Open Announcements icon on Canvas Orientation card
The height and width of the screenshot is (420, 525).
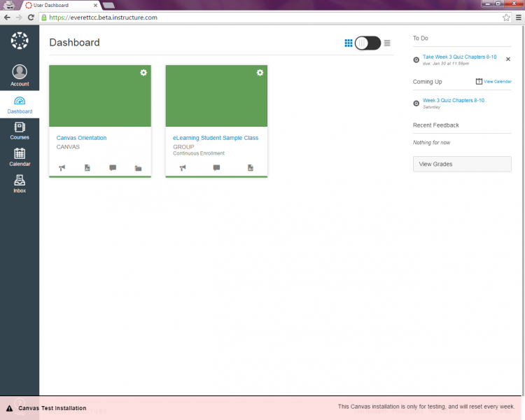click(62, 168)
